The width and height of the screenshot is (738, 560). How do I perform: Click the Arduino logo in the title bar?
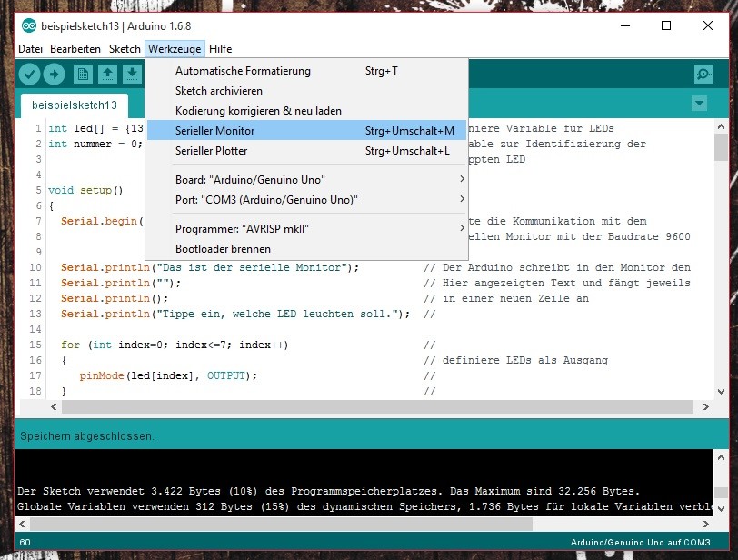(29, 25)
